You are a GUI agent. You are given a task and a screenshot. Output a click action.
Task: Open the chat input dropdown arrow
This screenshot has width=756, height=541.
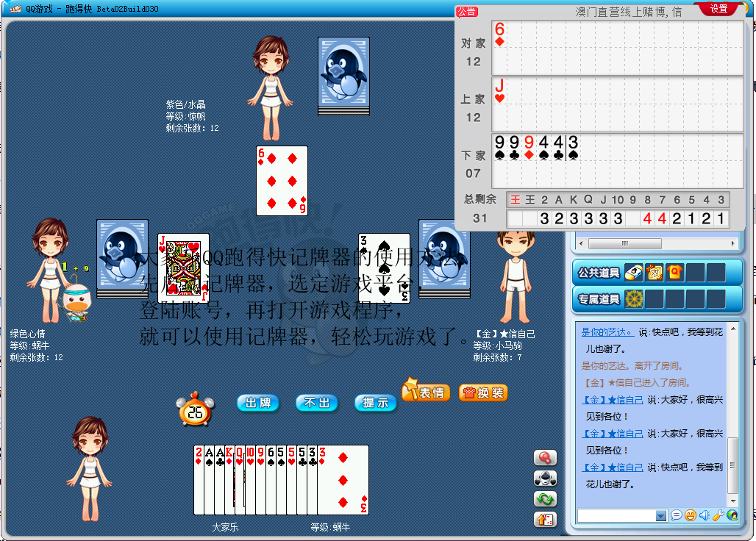[661, 516]
